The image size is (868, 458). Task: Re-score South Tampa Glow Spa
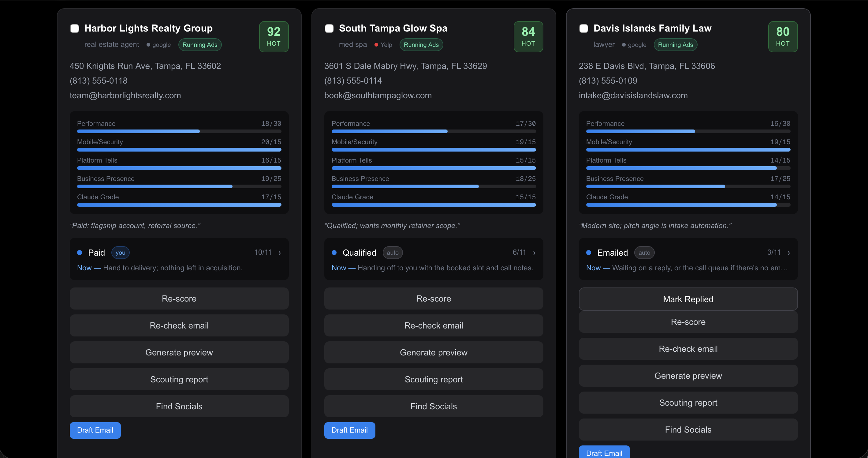433,298
